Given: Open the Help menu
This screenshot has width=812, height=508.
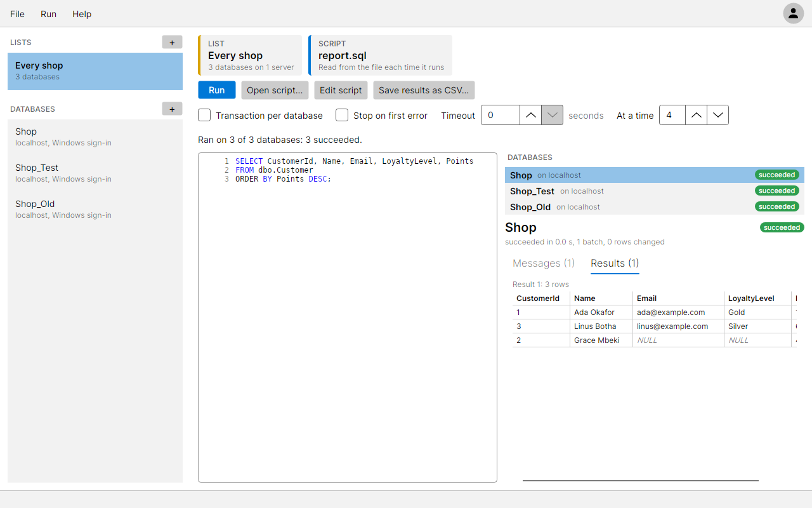Looking at the screenshot, I should (x=82, y=14).
